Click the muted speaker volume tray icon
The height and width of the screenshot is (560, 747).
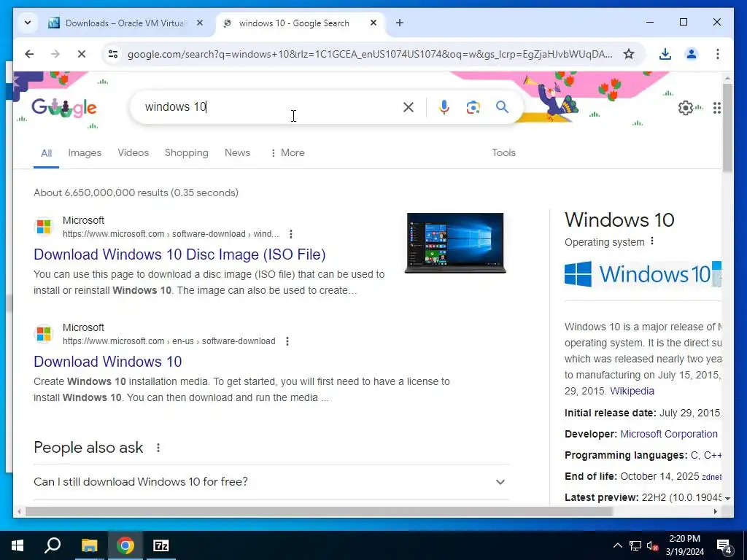(x=653, y=545)
